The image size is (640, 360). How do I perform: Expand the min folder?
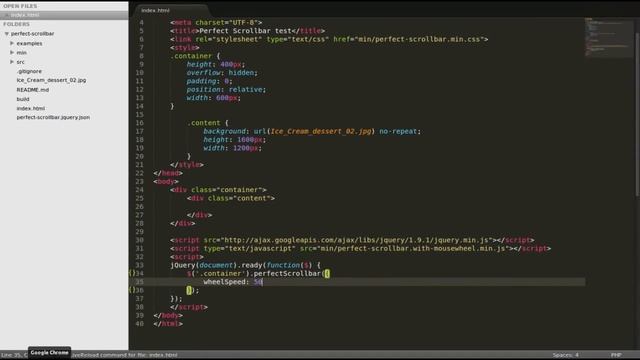coord(12,52)
